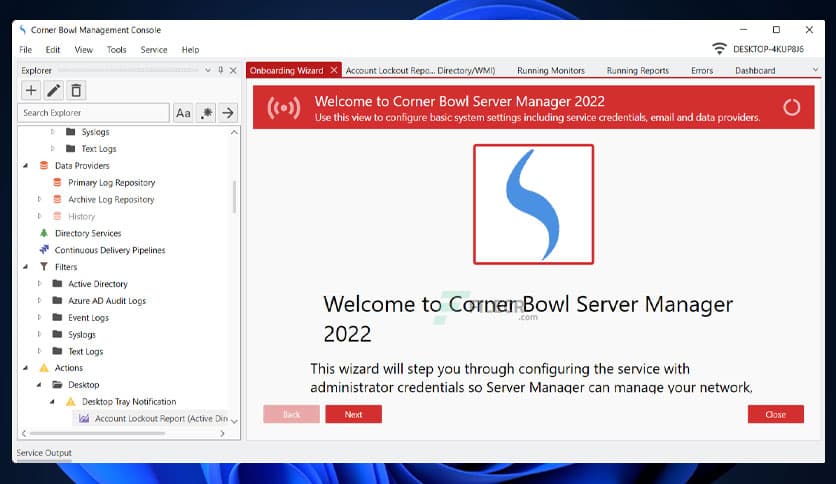Click the Continuous Delivery Pipelines icon
Image resolution: width=836 pixels, height=484 pixels.
click(x=44, y=249)
